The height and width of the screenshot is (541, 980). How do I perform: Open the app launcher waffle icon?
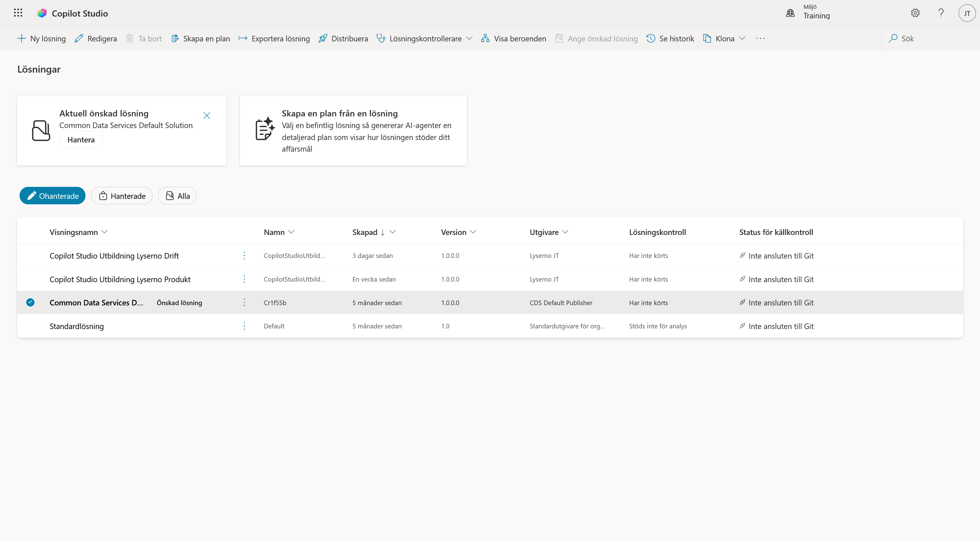point(18,13)
